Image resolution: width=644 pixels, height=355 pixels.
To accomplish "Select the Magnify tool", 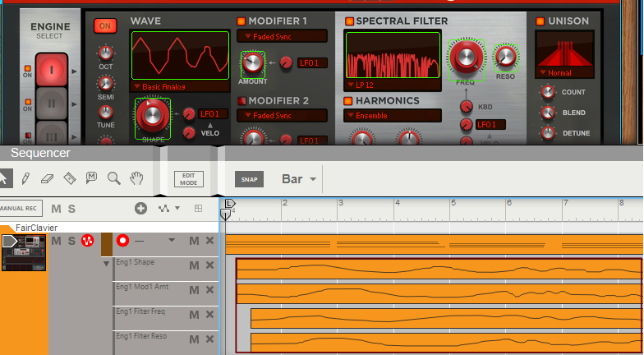I will pyautogui.click(x=114, y=177).
